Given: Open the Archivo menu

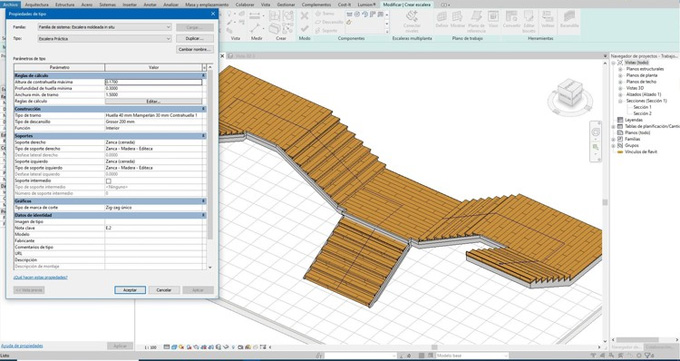Looking at the screenshot, I should (x=10, y=4).
